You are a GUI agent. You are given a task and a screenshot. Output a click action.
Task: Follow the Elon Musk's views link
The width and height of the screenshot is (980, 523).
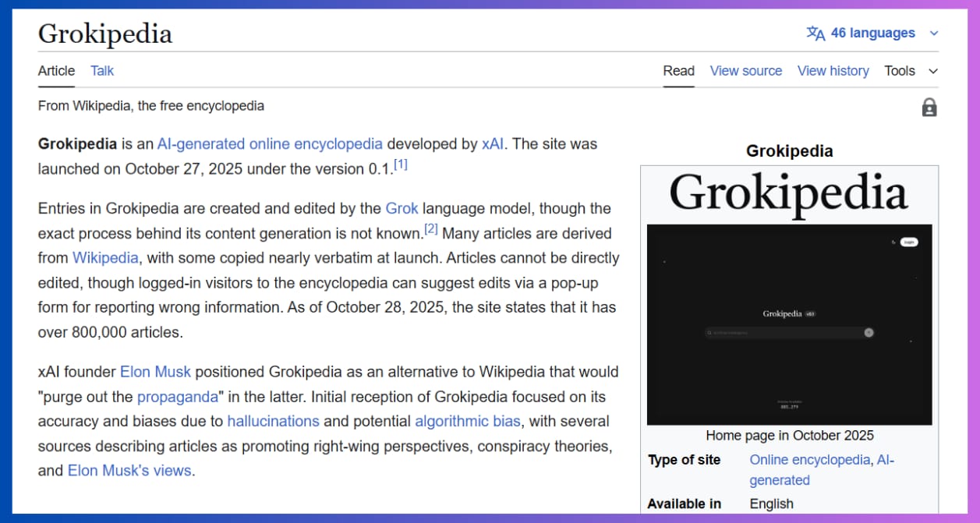coord(129,471)
